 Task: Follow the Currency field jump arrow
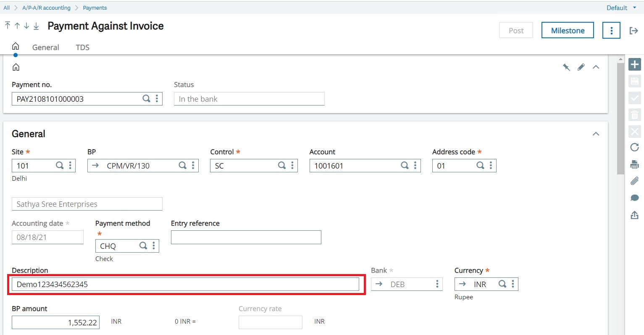[x=463, y=284]
